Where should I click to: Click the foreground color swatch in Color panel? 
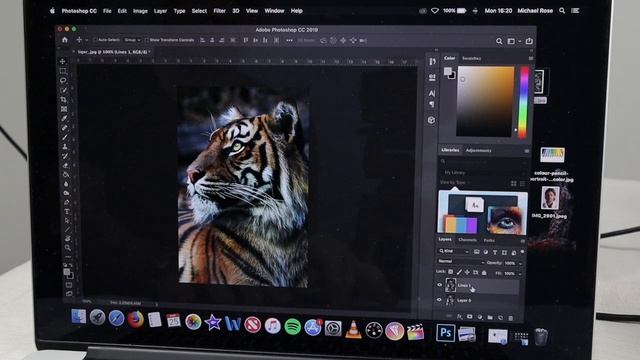pos(448,71)
